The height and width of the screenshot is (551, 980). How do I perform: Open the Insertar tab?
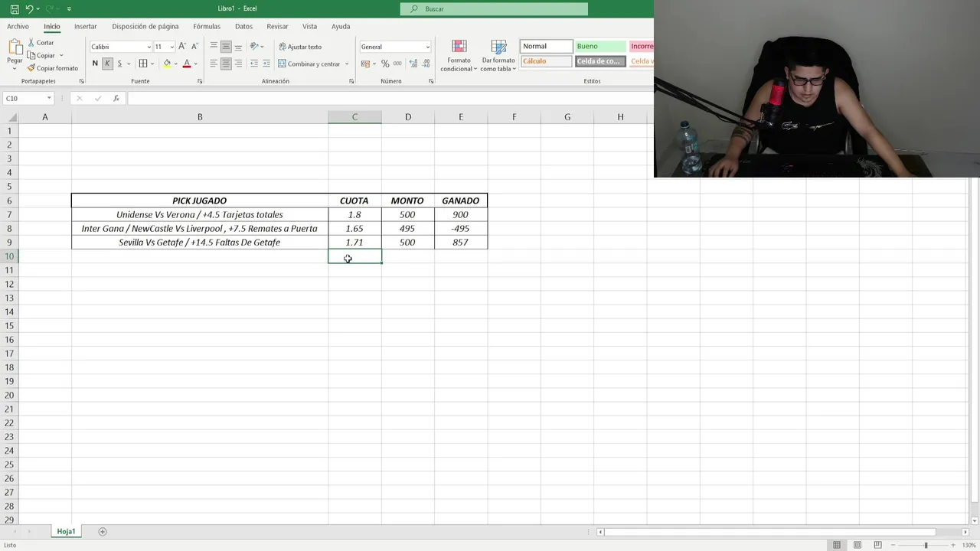pos(86,26)
